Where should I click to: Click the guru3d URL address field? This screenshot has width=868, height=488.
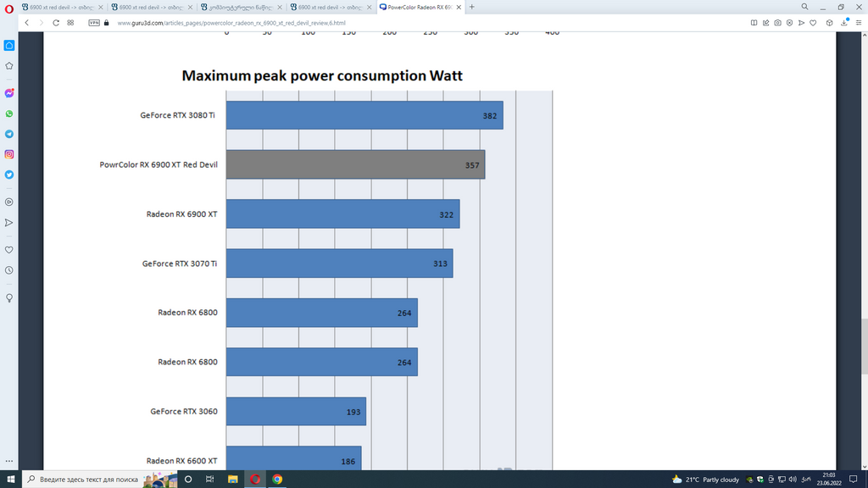coord(231,23)
